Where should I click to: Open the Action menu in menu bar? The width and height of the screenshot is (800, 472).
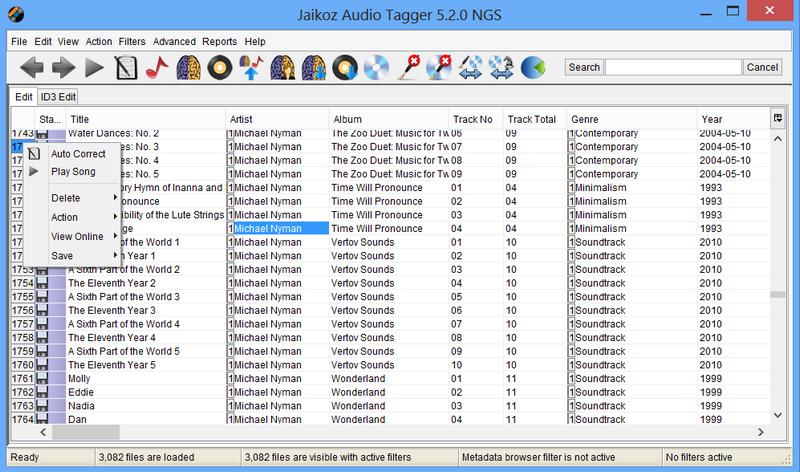98,41
